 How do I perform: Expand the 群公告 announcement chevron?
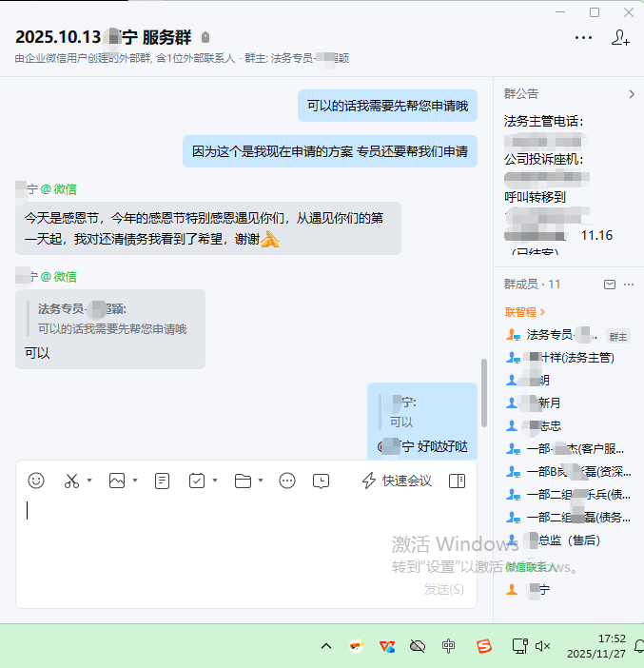[632, 94]
